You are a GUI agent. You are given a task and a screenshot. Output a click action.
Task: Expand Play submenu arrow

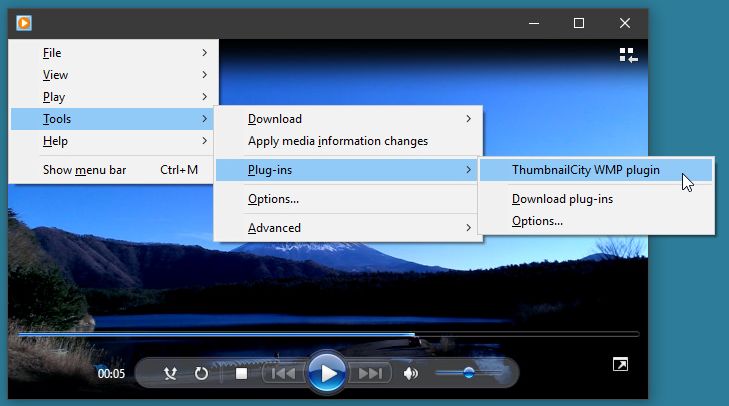pyautogui.click(x=205, y=97)
